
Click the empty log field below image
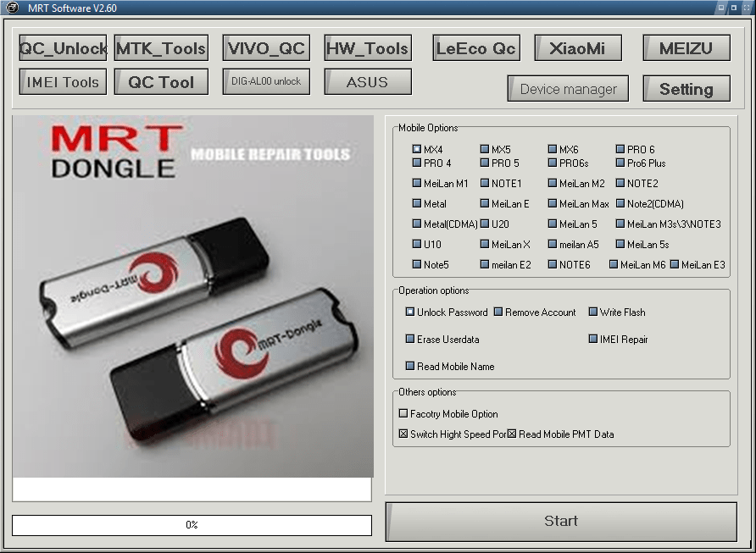(192, 489)
